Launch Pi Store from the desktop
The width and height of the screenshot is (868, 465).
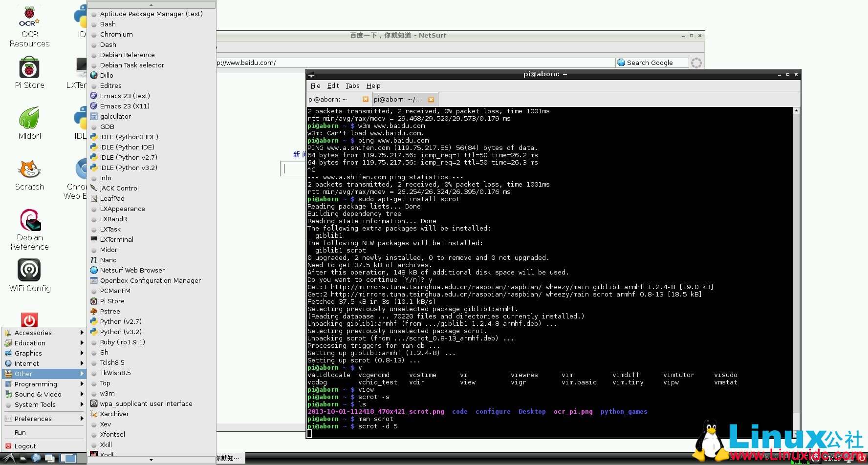(29, 73)
